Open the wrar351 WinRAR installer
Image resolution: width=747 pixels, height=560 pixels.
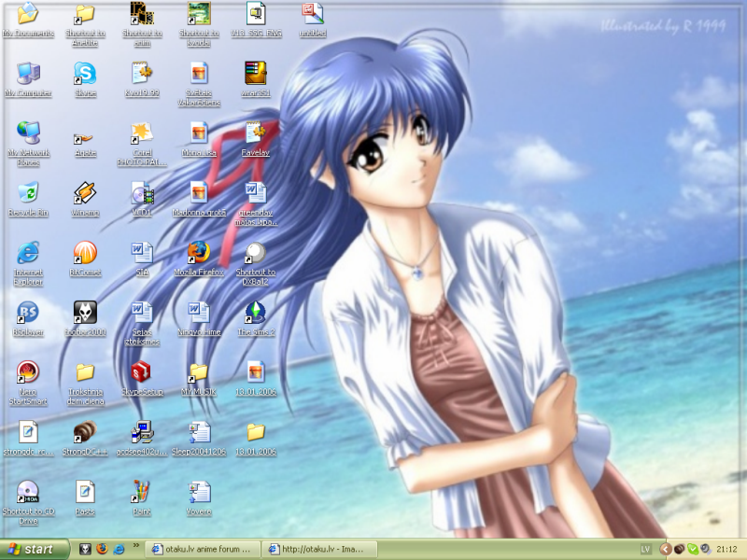click(256, 79)
